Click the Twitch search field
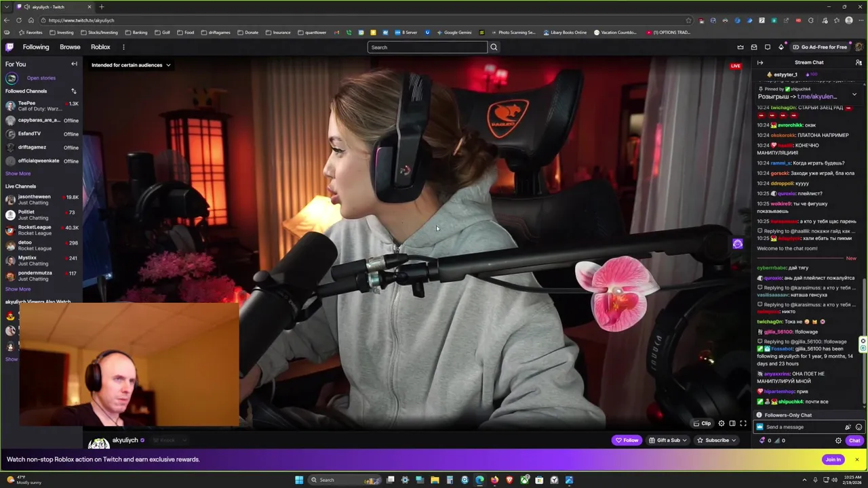This screenshot has width=868, height=488. click(x=427, y=47)
